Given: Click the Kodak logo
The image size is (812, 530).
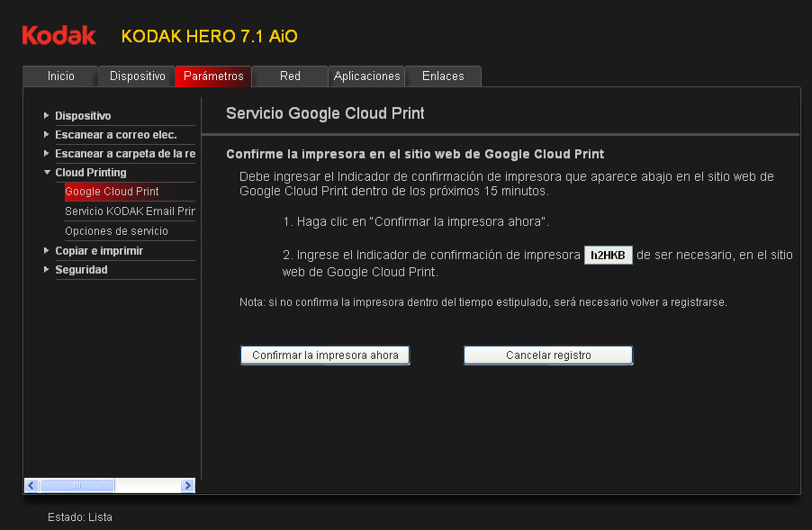Looking at the screenshot, I should coord(59,35).
